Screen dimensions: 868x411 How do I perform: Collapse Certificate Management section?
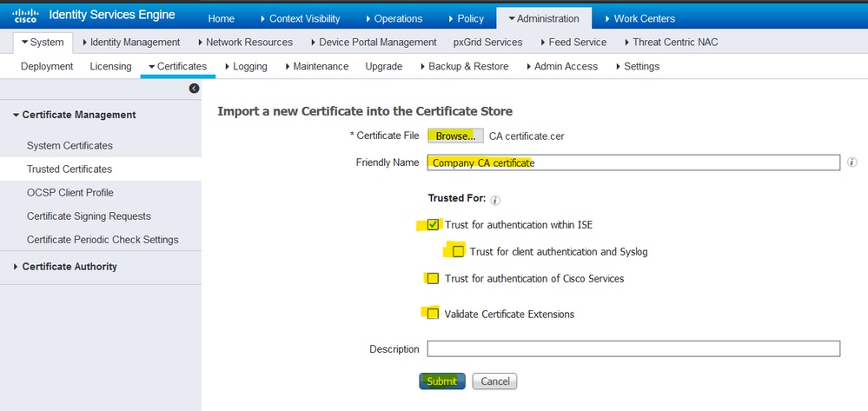tap(74, 115)
